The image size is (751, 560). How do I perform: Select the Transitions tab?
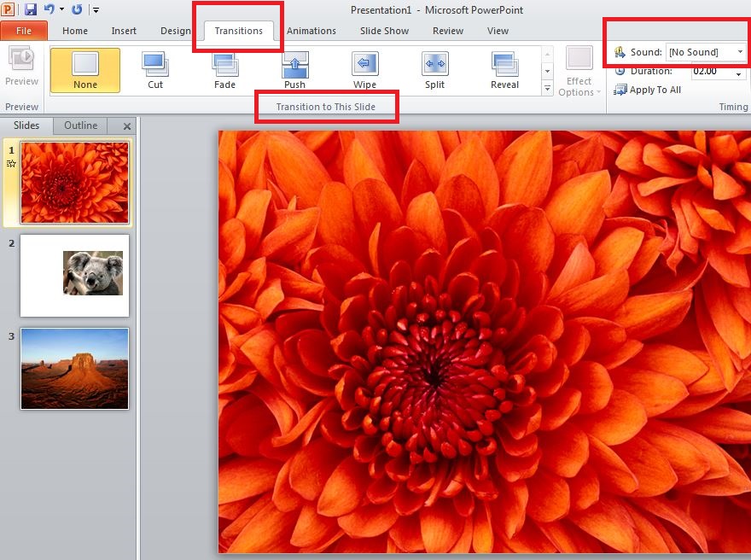click(238, 31)
